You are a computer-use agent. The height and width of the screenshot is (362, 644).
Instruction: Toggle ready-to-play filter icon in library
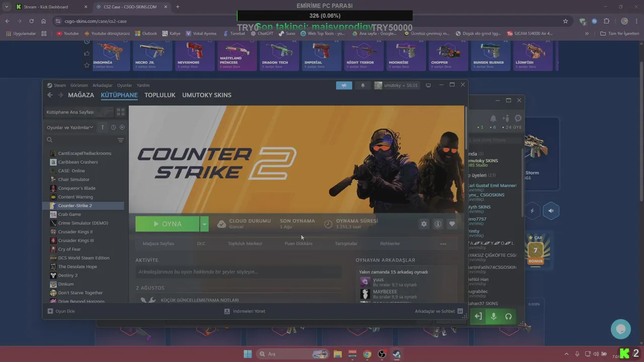122,127
